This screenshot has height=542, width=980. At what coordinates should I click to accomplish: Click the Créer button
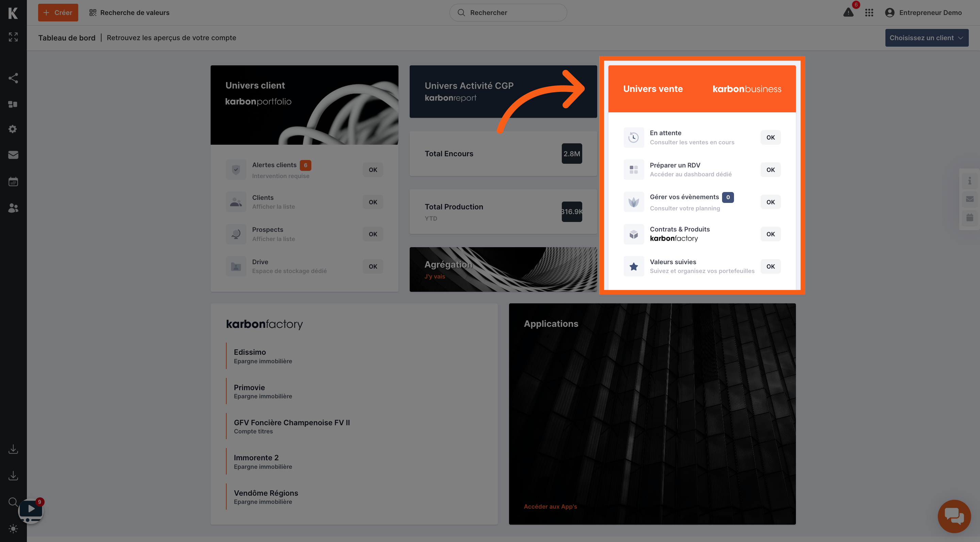click(x=58, y=13)
